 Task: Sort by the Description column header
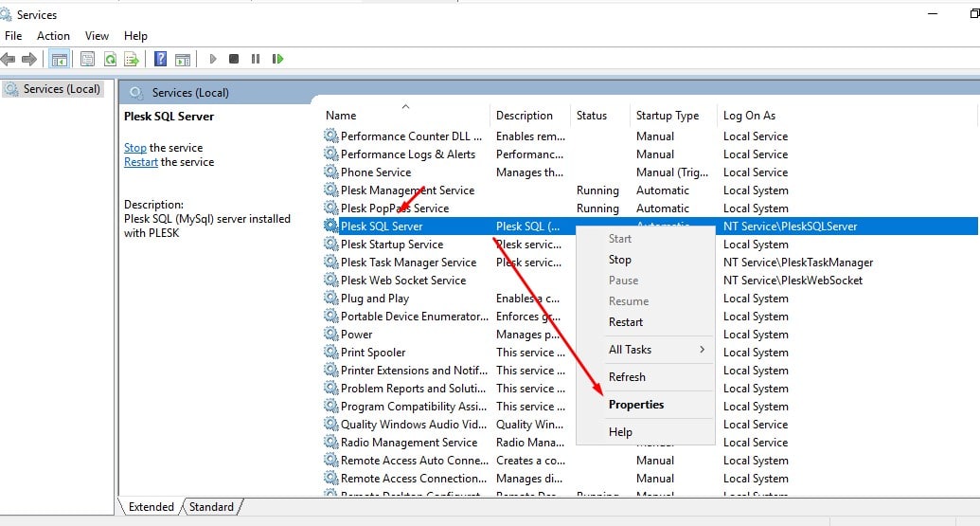point(530,115)
